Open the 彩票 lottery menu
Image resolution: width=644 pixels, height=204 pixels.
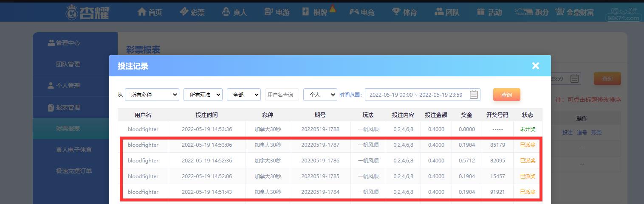[192, 12]
